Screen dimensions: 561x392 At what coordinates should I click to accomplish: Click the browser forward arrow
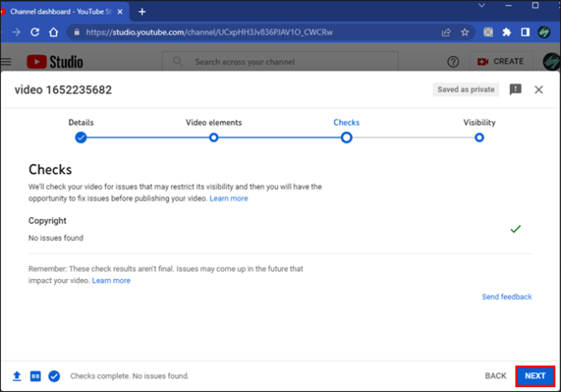pos(16,33)
